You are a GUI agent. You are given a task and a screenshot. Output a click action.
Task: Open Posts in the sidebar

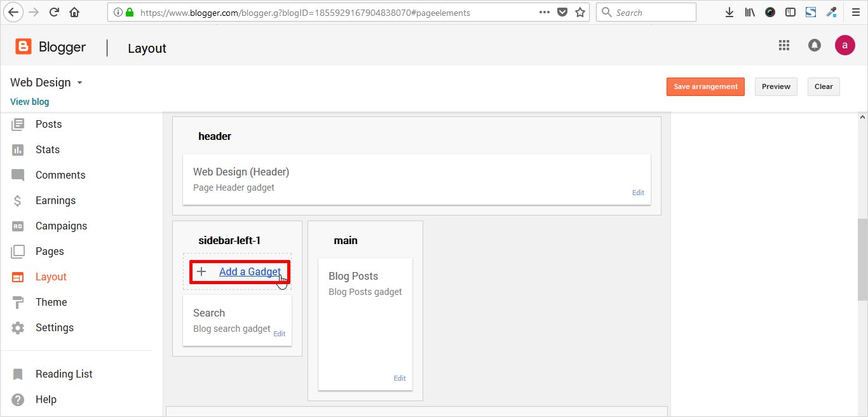(48, 125)
